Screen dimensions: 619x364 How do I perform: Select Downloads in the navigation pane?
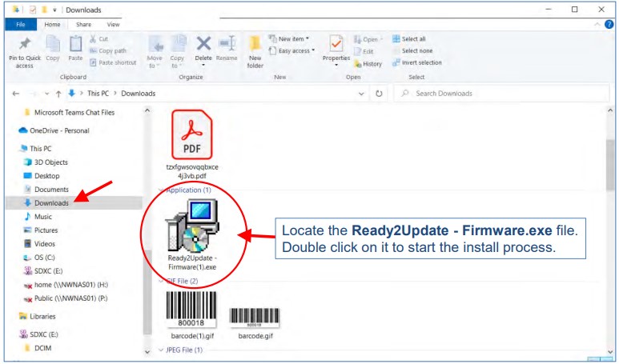tap(51, 203)
